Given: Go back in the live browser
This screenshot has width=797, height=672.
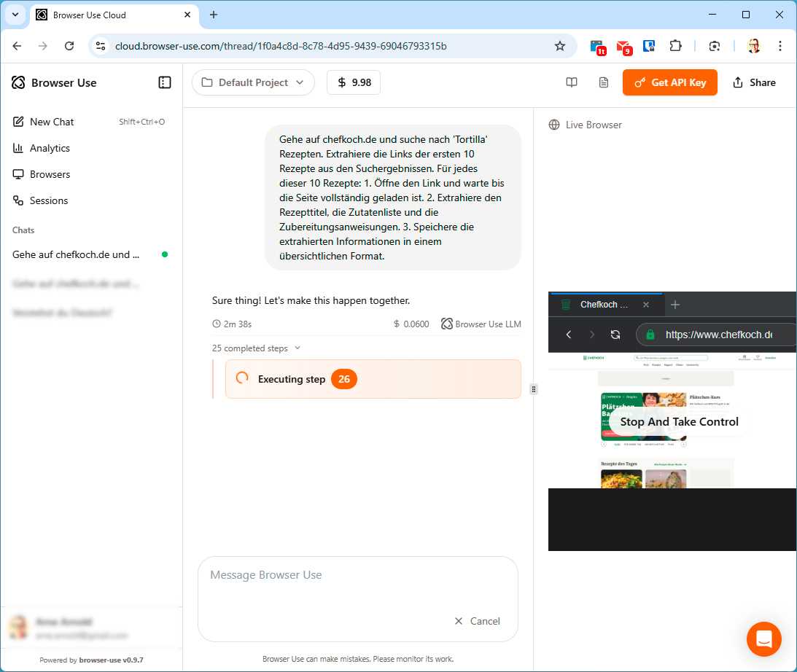Looking at the screenshot, I should [569, 335].
